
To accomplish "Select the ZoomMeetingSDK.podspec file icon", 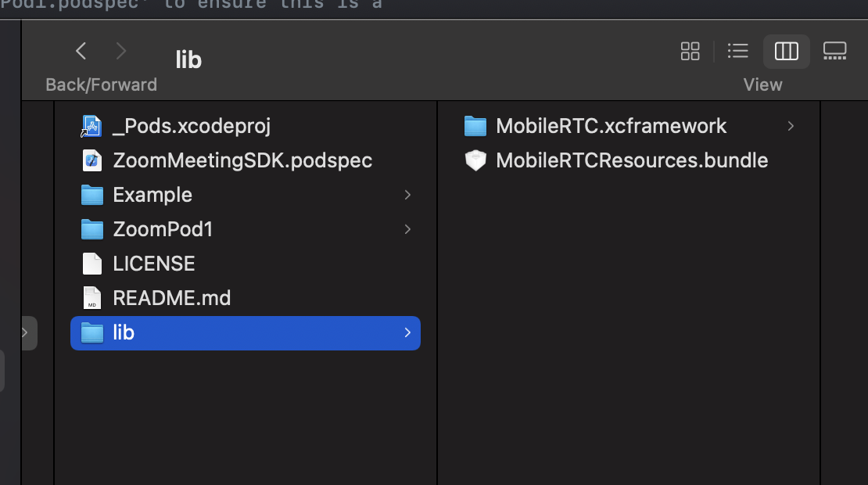I will 92,160.
